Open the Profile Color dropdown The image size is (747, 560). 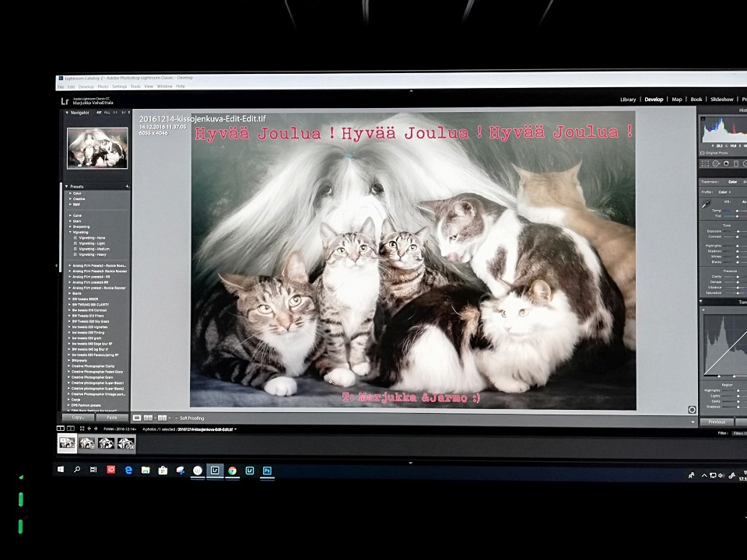tap(724, 192)
